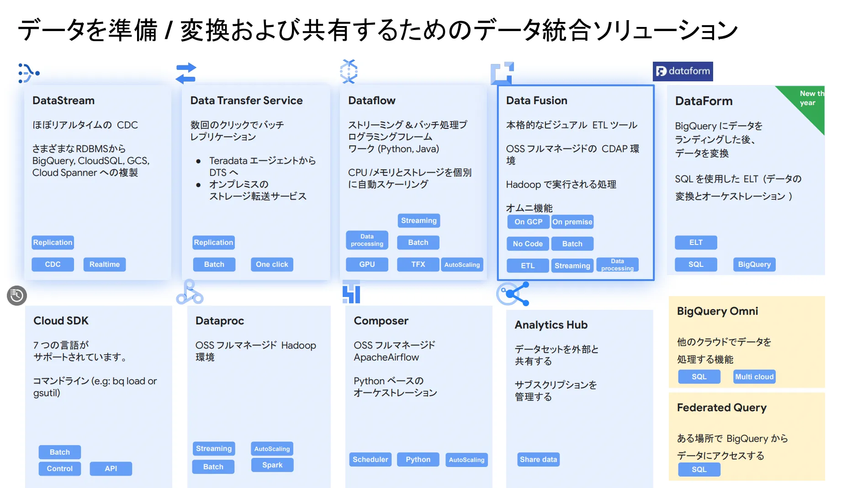Click the Scheduler tag

click(x=370, y=459)
